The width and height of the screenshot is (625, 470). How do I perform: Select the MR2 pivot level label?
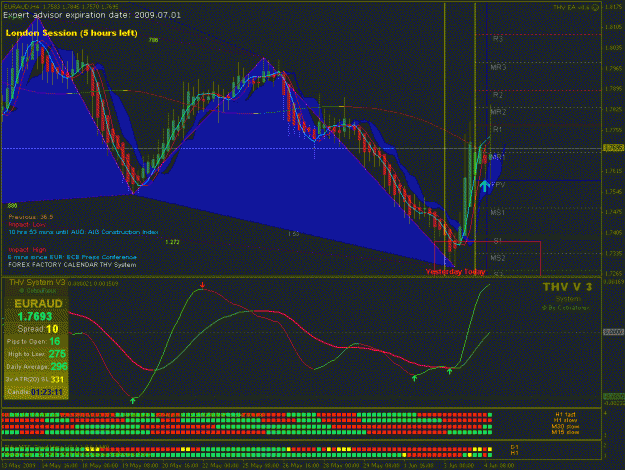click(x=498, y=112)
